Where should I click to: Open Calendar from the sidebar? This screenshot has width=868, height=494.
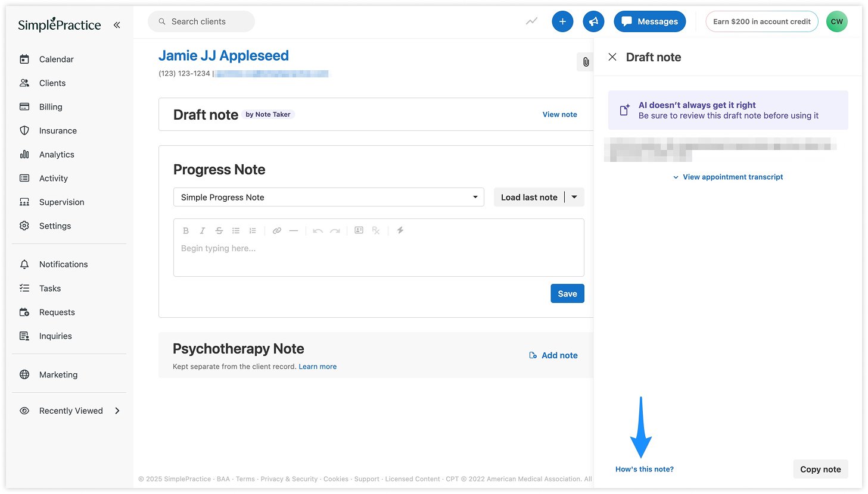pyautogui.click(x=56, y=59)
